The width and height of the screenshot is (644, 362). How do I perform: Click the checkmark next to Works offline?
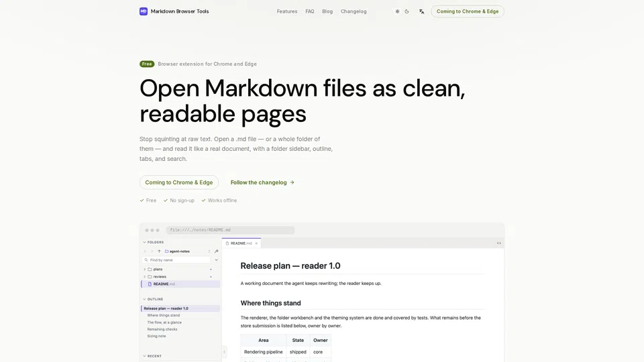click(203, 200)
